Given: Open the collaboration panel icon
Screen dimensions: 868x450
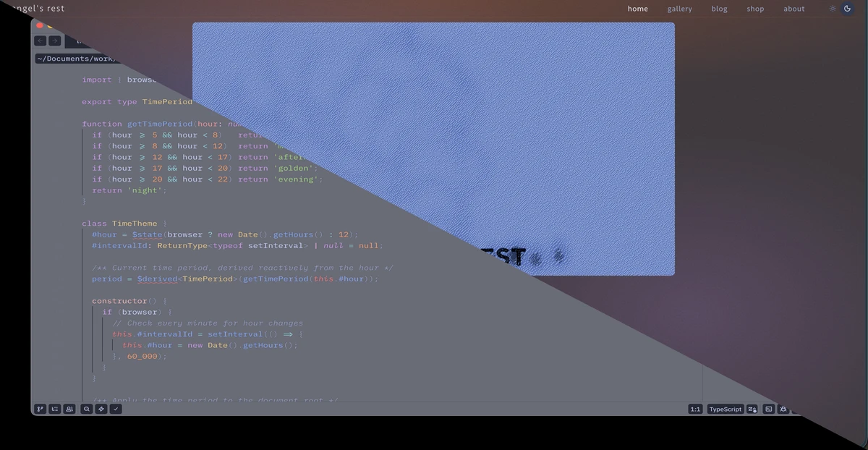Looking at the screenshot, I should pos(69,409).
